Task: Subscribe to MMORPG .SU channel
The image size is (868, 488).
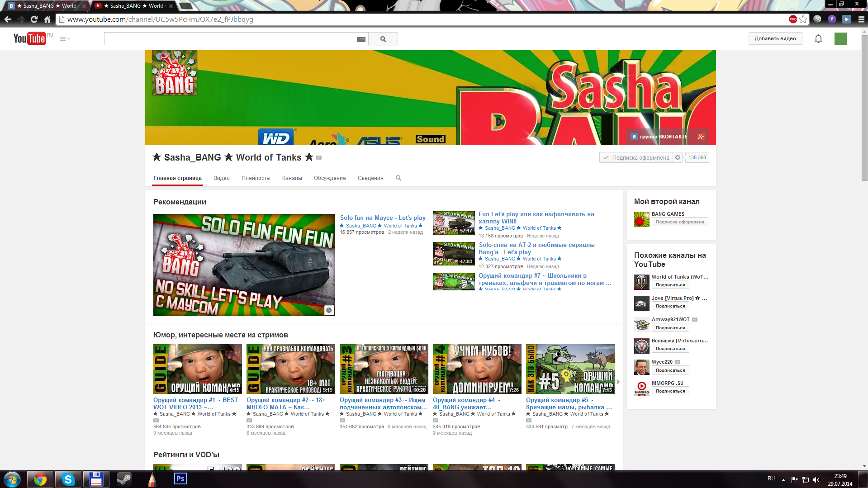Action: (x=670, y=391)
